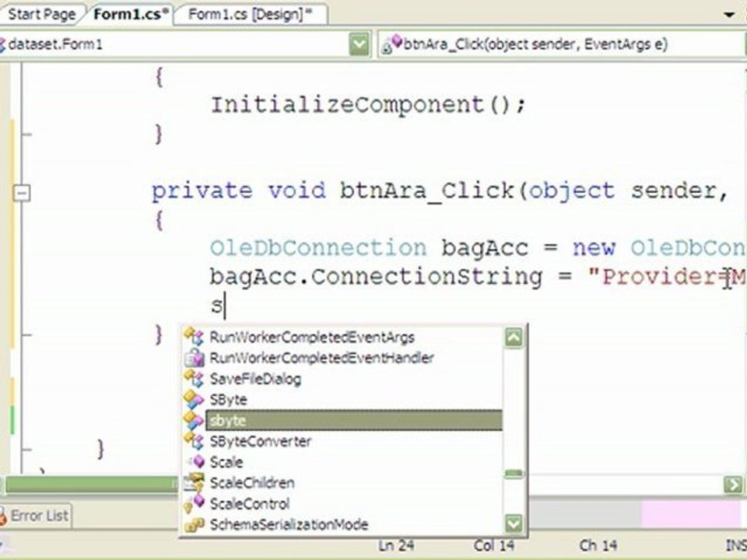Click the method icon in member dropdown
The height and width of the screenshot is (560, 747).
coord(392,45)
